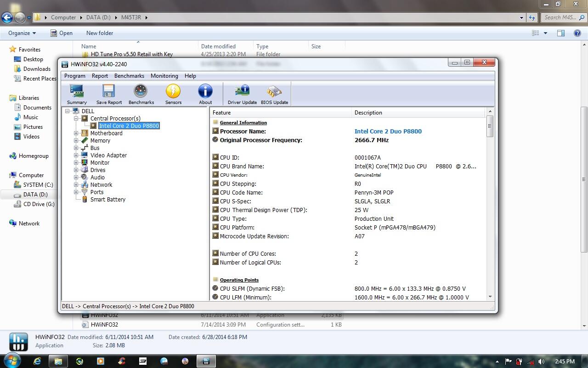Expand the Ports tree node
The height and width of the screenshot is (368, 588).
tap(76, 192)
